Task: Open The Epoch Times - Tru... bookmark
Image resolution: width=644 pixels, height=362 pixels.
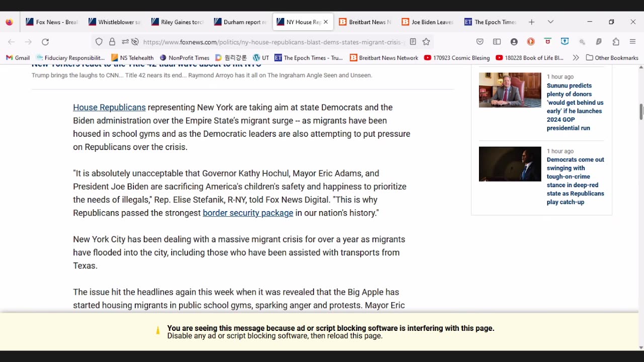Action: tap(308, 58)
